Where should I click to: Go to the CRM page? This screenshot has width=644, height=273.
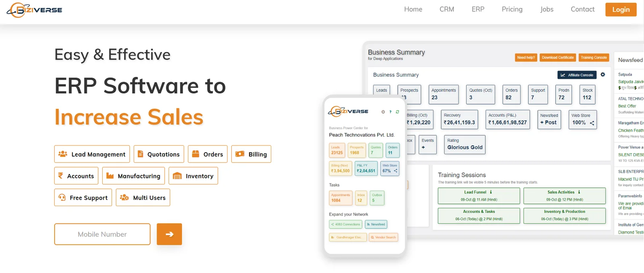[x=446, y=9]
